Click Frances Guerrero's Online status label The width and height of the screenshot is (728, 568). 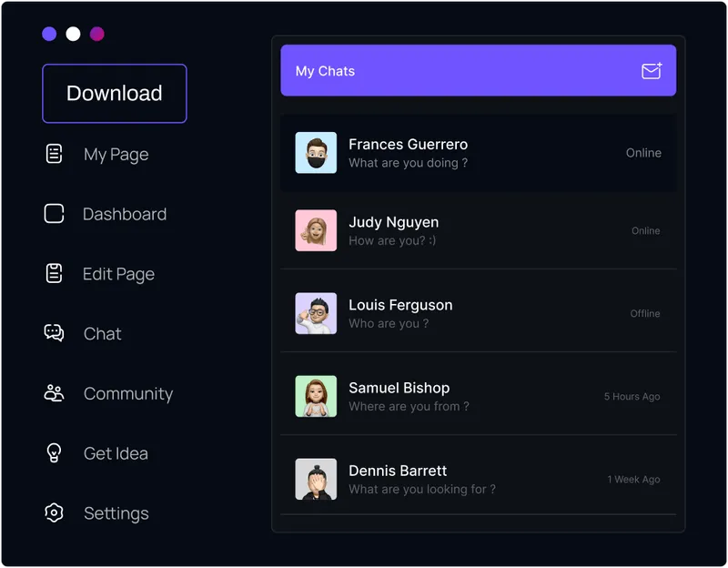[643, 153]
